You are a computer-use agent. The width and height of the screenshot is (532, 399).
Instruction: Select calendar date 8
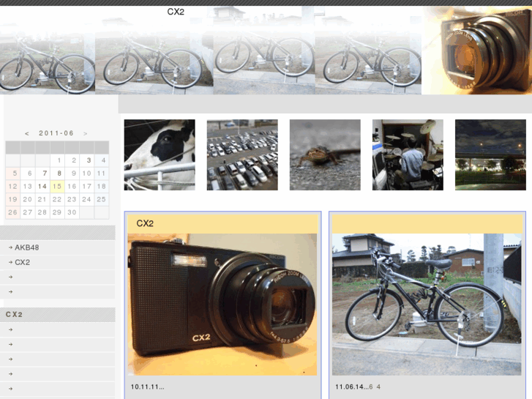pyautogui.click(x=59, y=174)
